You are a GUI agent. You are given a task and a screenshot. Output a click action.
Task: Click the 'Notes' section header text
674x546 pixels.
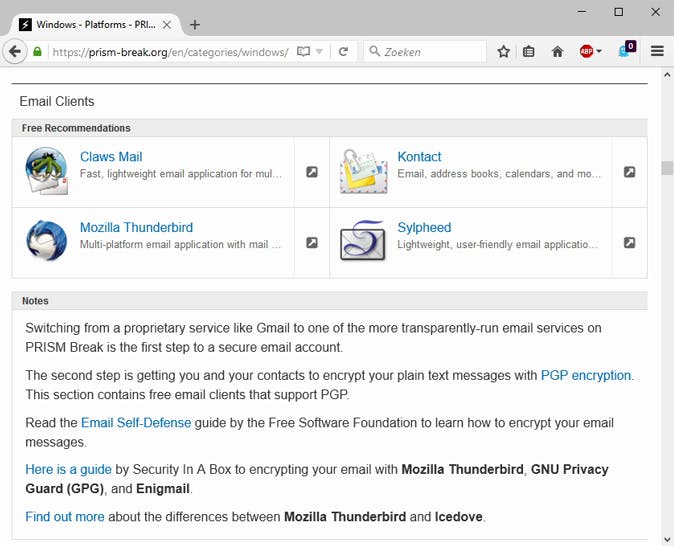35,301
